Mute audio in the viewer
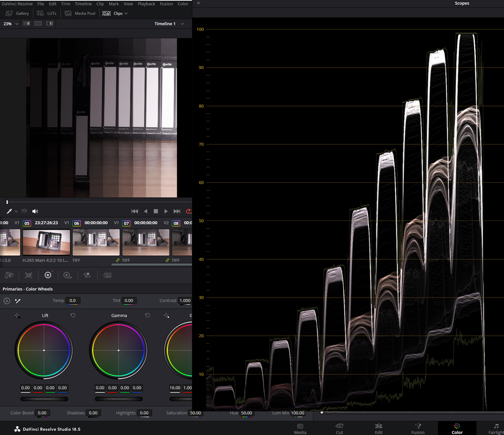 coord(34,211)
